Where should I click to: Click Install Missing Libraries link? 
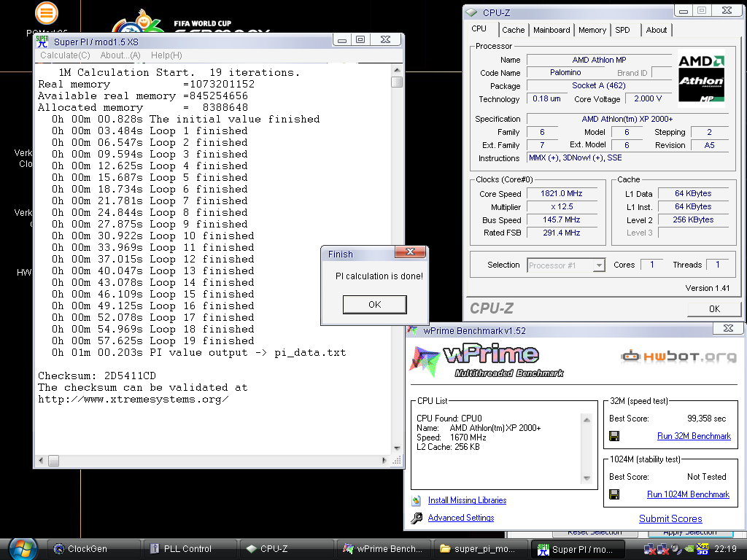pyautogui.click(x=467, y=500)
